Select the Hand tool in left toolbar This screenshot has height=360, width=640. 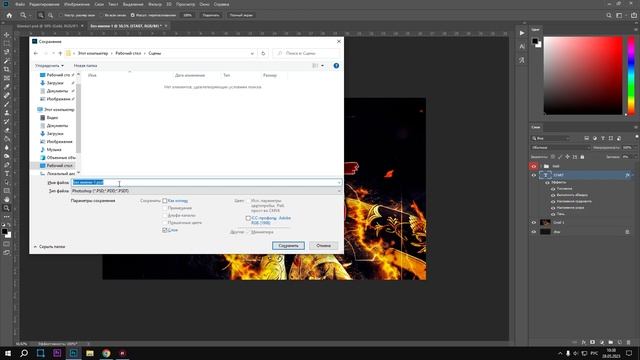click(x=7, y=200)
